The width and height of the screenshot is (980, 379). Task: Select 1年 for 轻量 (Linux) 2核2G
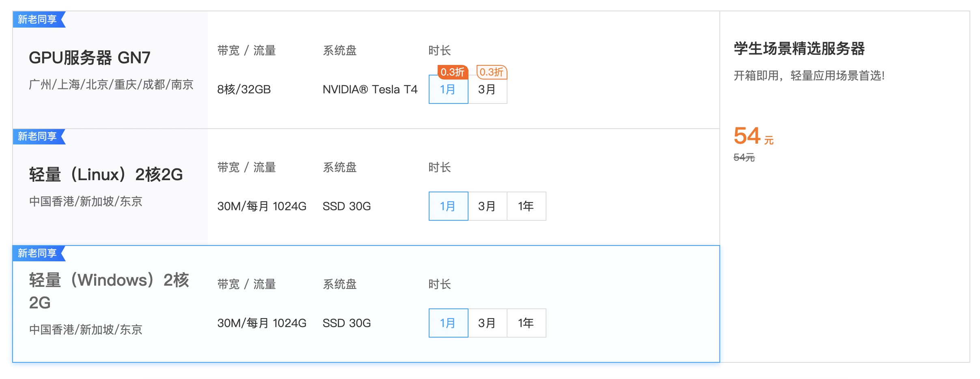[x=526, y=206]
